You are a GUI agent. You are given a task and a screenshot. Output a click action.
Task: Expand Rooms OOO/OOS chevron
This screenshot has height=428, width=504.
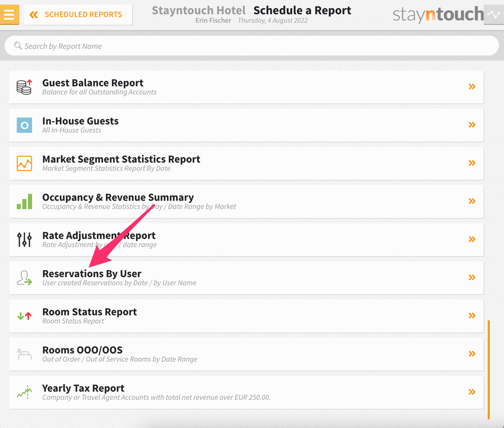(x=472, y=354)
